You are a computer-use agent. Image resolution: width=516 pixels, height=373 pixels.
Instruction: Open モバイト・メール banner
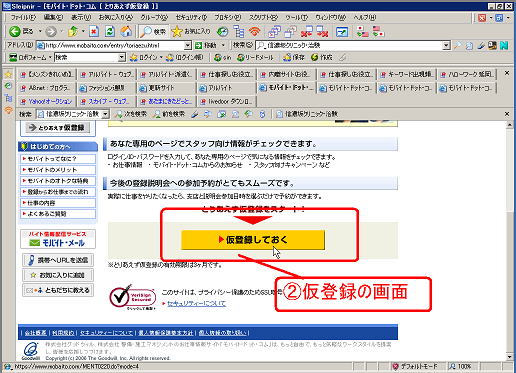pos(58,239)
